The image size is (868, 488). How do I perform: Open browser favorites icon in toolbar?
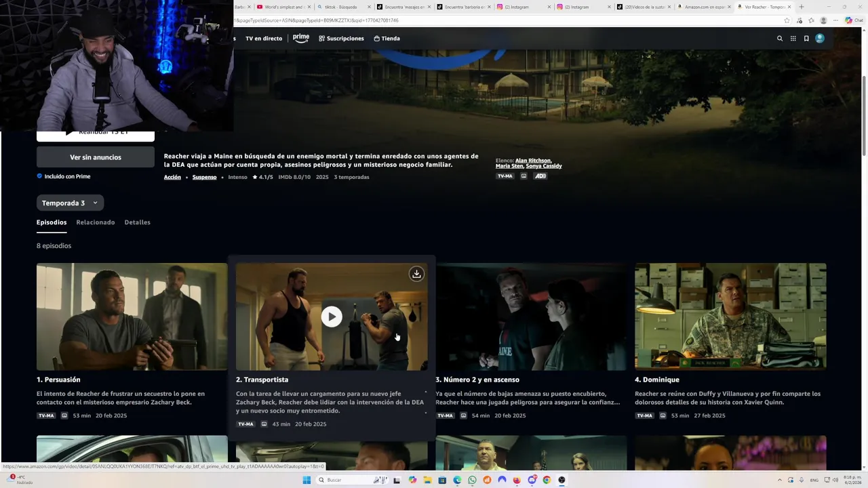(811, 20)
